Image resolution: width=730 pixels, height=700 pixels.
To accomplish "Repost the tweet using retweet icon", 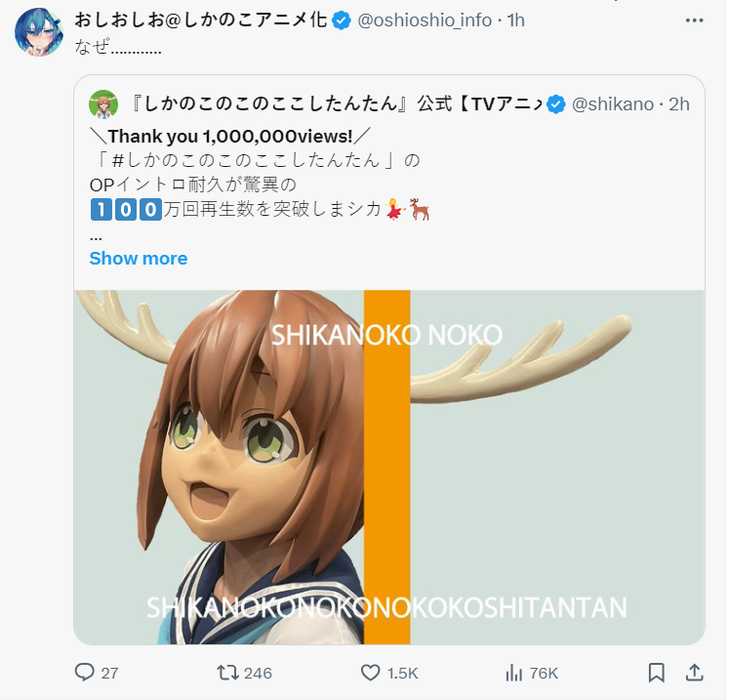I will [x=227, y=673].
